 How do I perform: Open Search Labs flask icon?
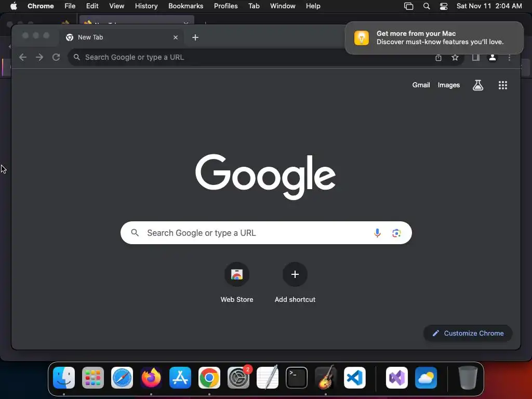coord(478,85)
